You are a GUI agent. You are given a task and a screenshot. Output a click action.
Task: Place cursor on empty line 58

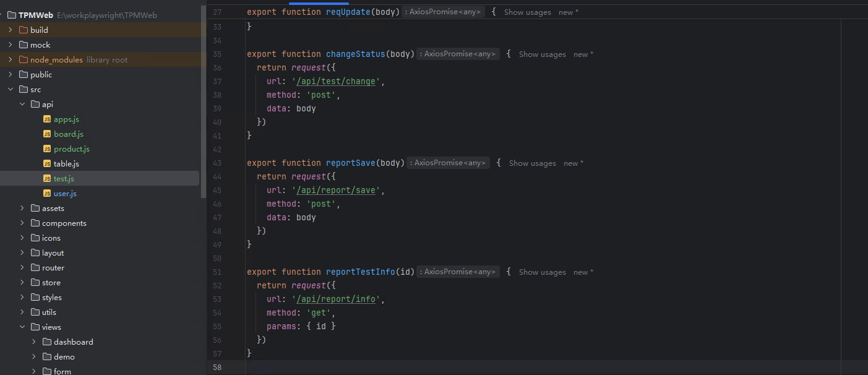pyautogui.click(x=544, y=368)
